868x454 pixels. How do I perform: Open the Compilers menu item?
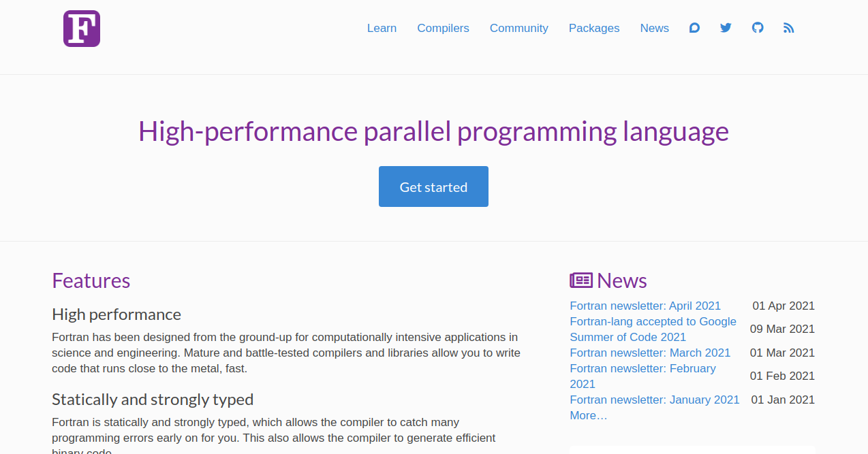443,28
